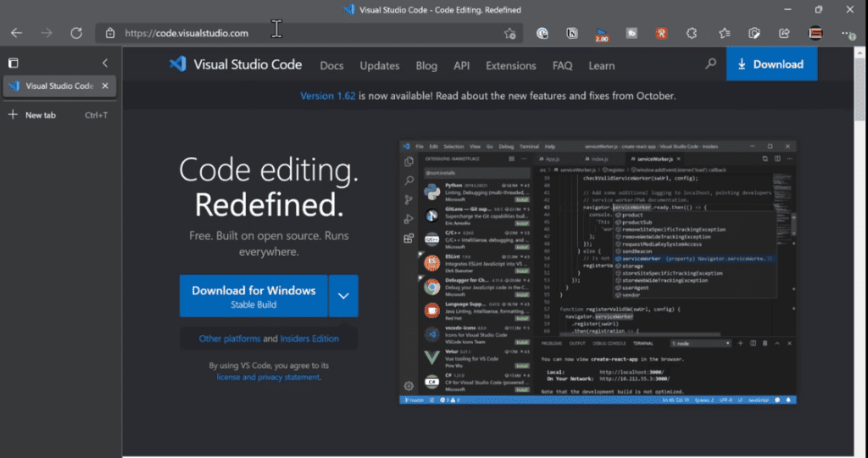Open the Insiders Edition link

coord(309,338)
